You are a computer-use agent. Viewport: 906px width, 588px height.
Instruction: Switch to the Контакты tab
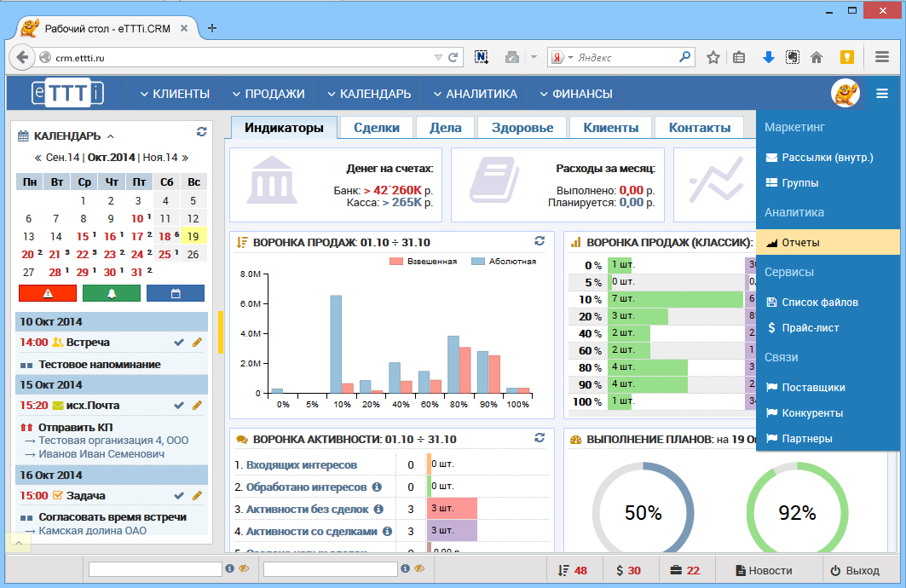[x=700, y=128]
